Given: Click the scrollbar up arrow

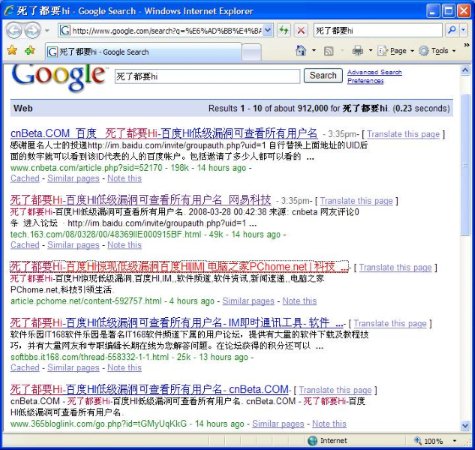Looking at the screenshot, I should coord(465,70).
